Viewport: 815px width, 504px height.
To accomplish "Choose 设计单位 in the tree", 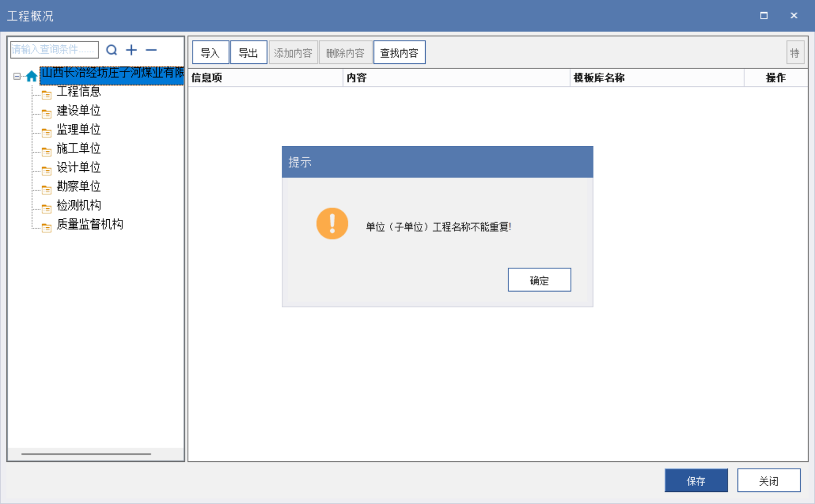I will [79, 168].
